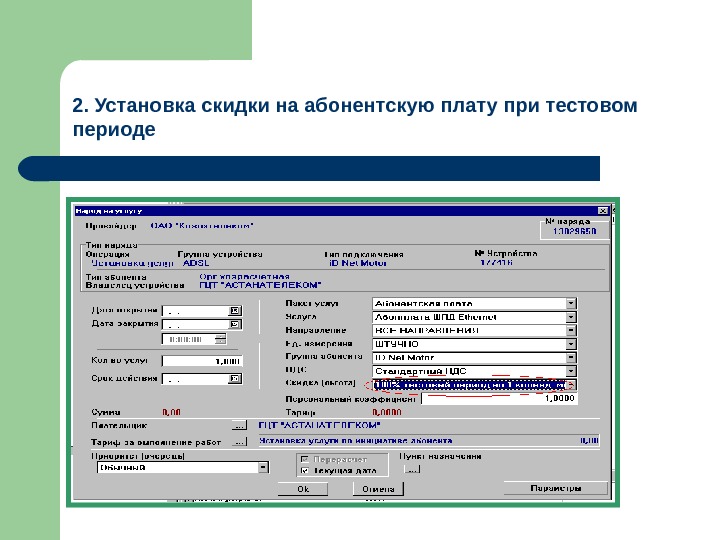Viewport: 720px width, 540px height.
Task: Click the № Устройства value
Action: point(496,263)
